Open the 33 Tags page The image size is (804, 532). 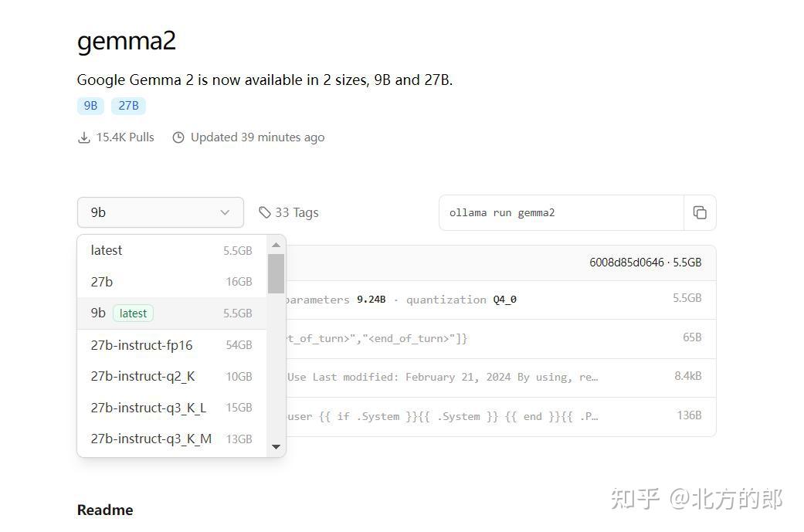(x=297, y=212)
